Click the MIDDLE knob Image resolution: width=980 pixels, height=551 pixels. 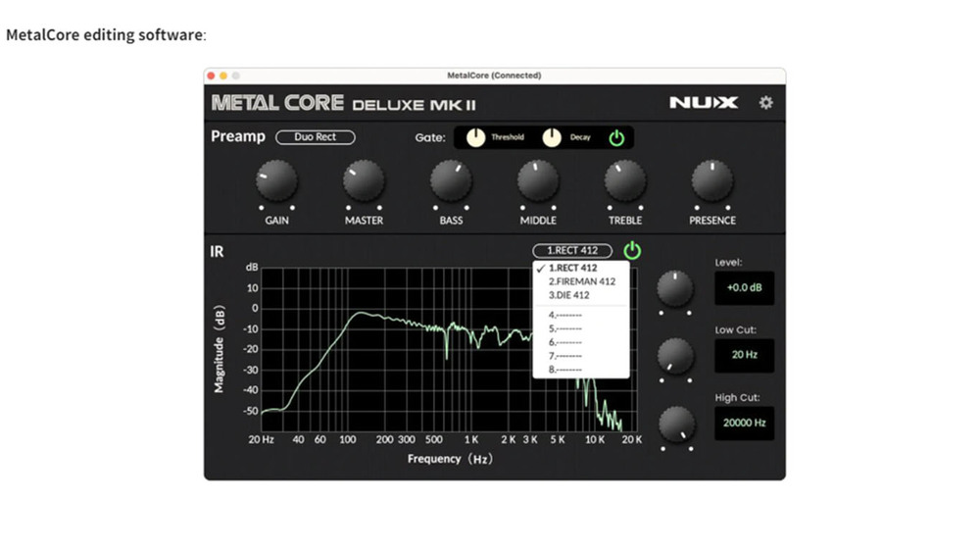[537, 180]
